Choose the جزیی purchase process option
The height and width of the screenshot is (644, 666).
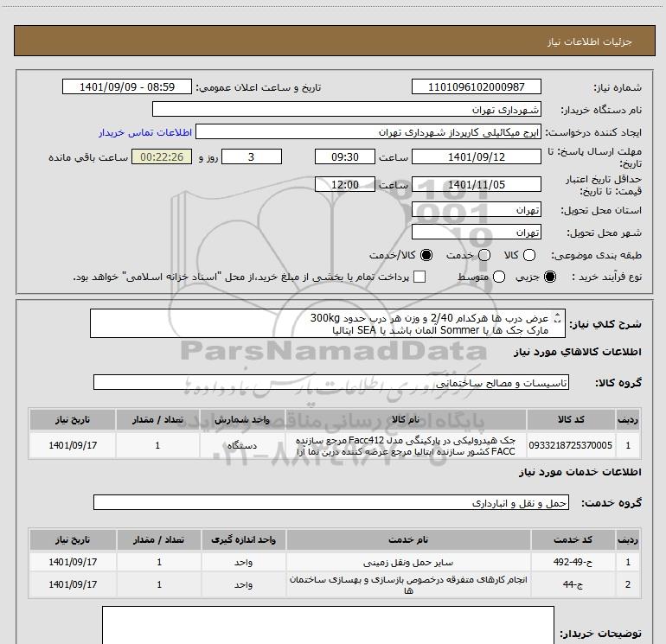pyautogui.click(x=550, y=277)
